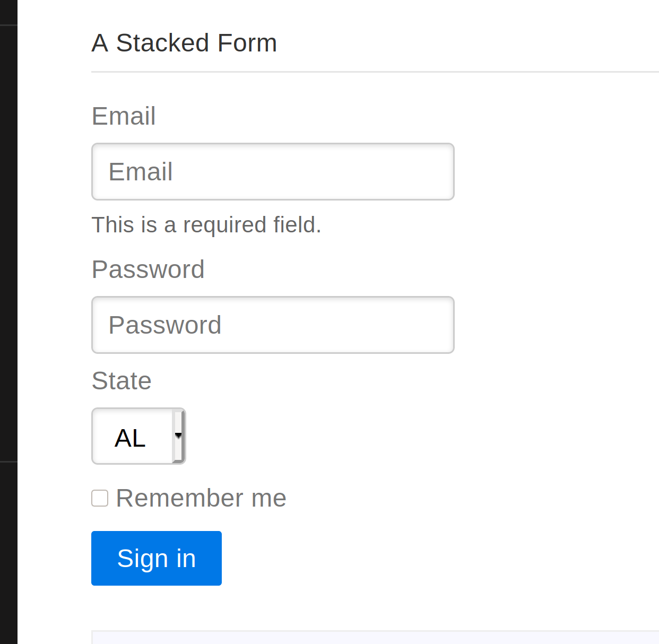Place cursor on the Password placeholder text
This screenshot has width=659, height=644.
[165, 325]
